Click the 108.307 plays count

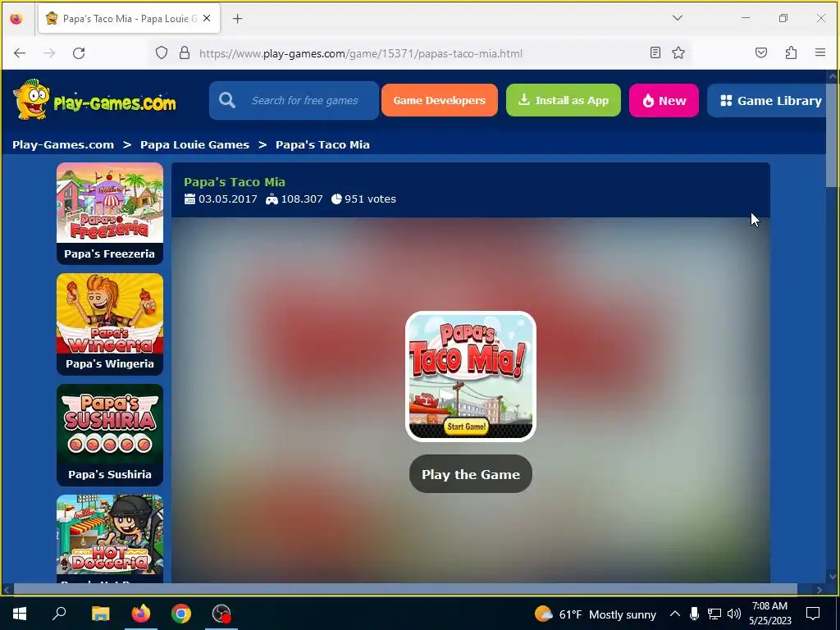pyautogui.click(x=302, y=199)
